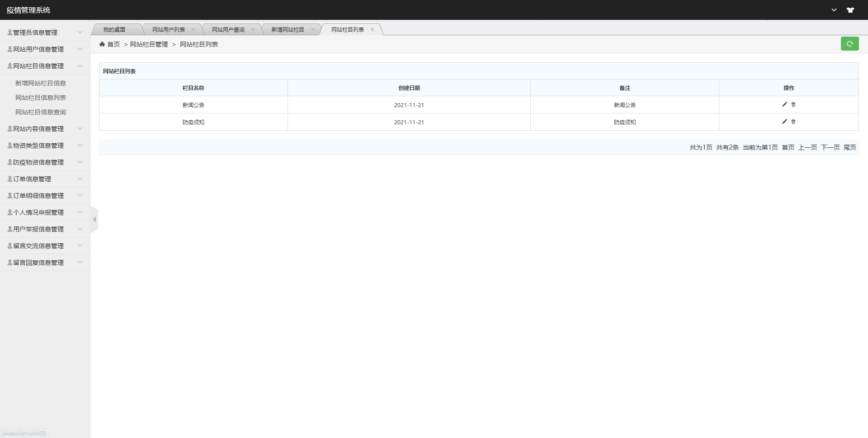Switch to the 我的桌面 tab
The width and height of the screenshot is (868, 438).
tap(114, 30)
